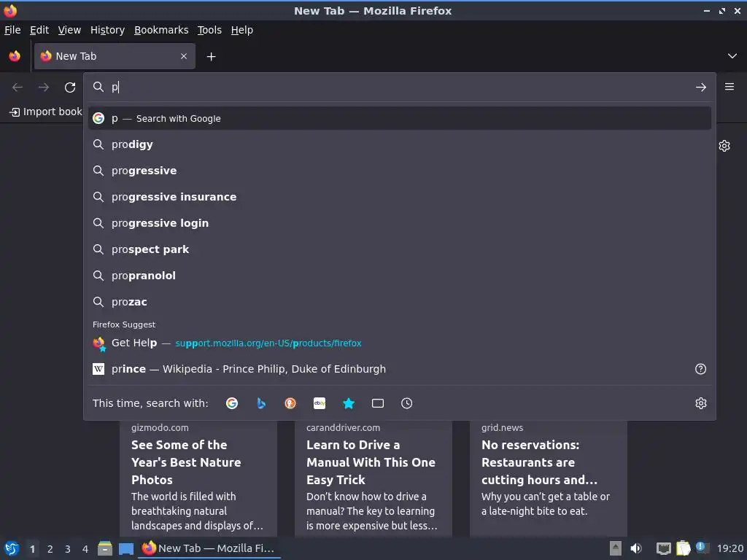Open the History menu
Viewport: 747px width, 560px height.
pos(108,30)
